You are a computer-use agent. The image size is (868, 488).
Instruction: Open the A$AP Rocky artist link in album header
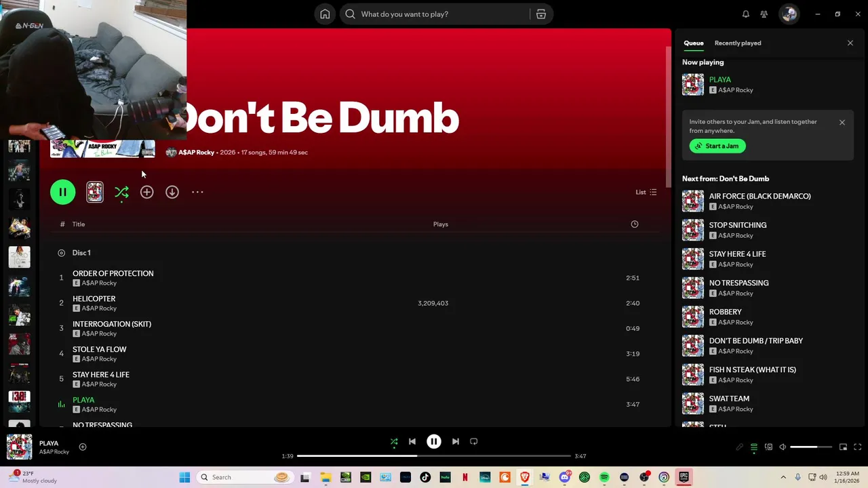pyautogui.click(x=196, y=152)
